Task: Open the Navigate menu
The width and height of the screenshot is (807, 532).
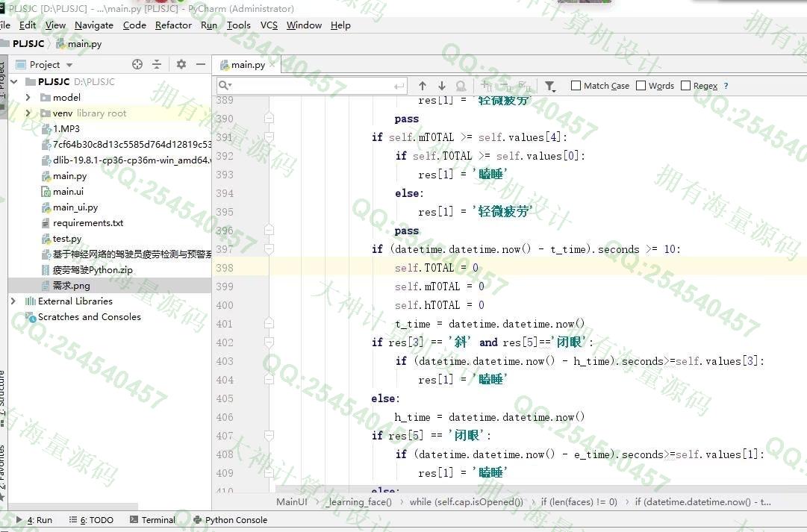Action: coord(93,25)
